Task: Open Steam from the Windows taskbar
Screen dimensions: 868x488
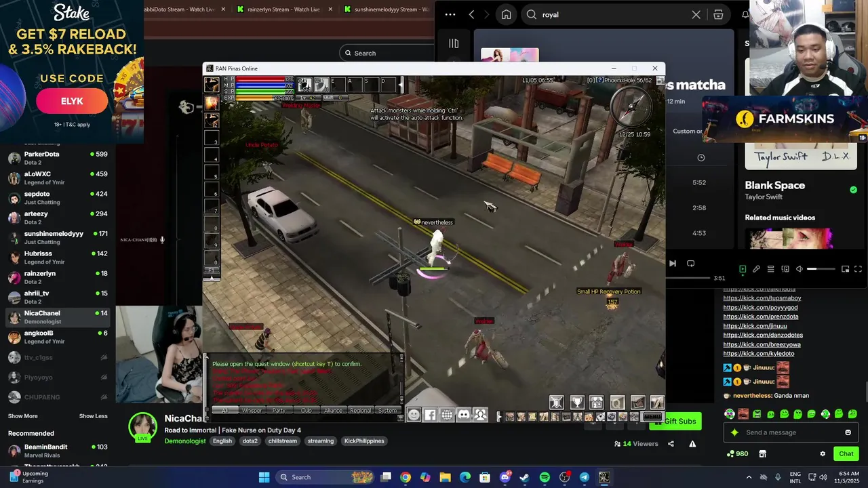Action: click(x=524, y=477)
